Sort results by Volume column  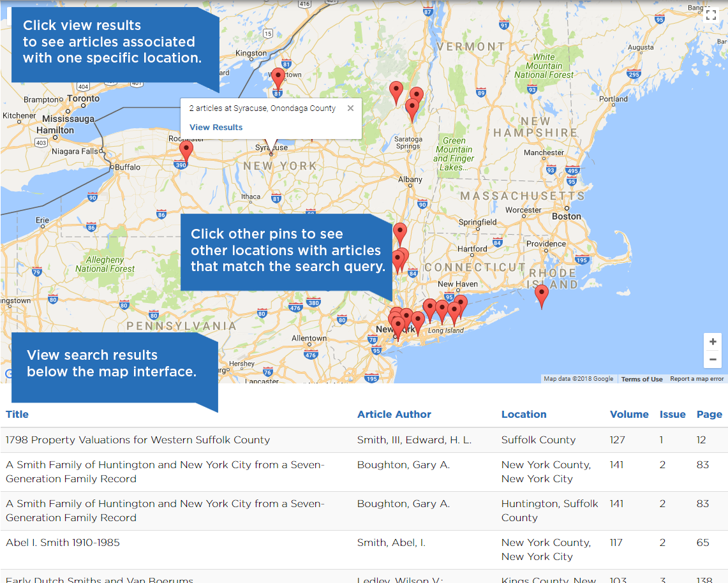pos(628,414)
